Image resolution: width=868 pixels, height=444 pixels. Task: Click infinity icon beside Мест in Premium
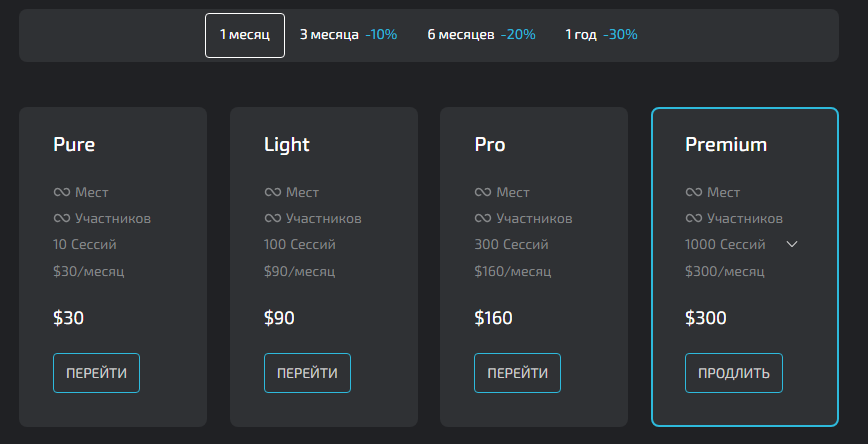[694, 193]
